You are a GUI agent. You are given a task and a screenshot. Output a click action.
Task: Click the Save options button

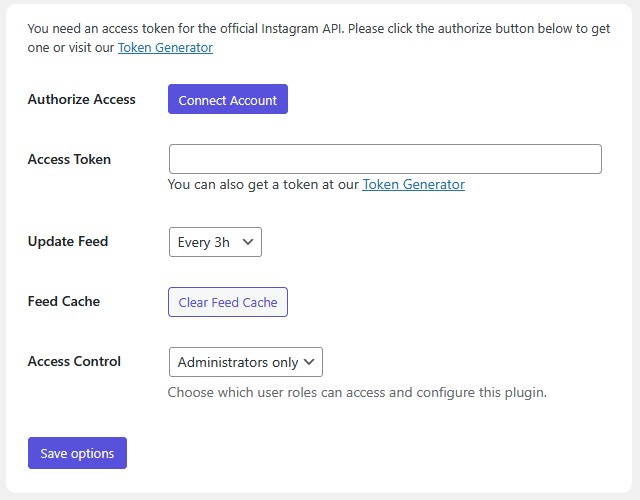point(77,453)
